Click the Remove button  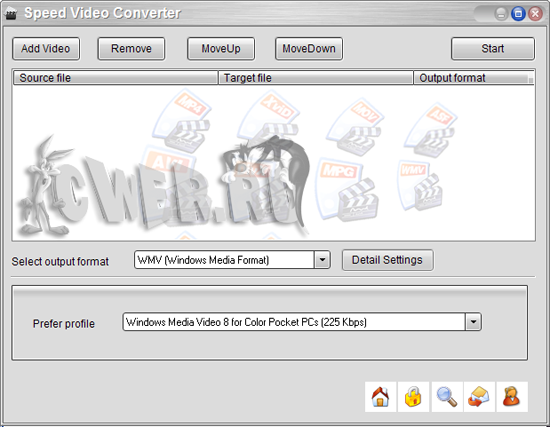point(131,49)
